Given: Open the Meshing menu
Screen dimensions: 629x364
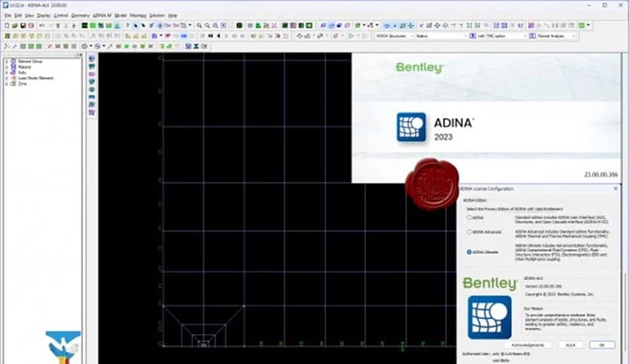Looking at the screenshot, I should click(138, 16).
